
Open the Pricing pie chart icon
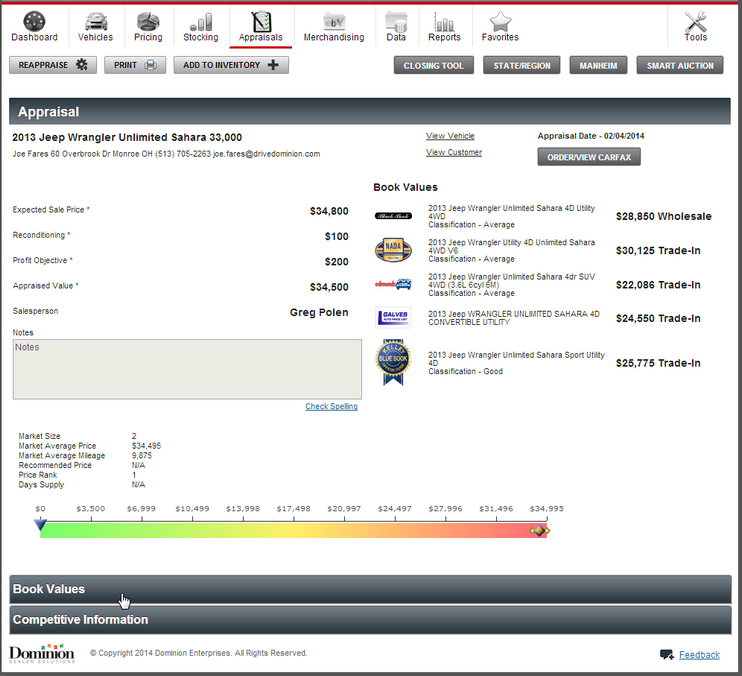(148, 21)
